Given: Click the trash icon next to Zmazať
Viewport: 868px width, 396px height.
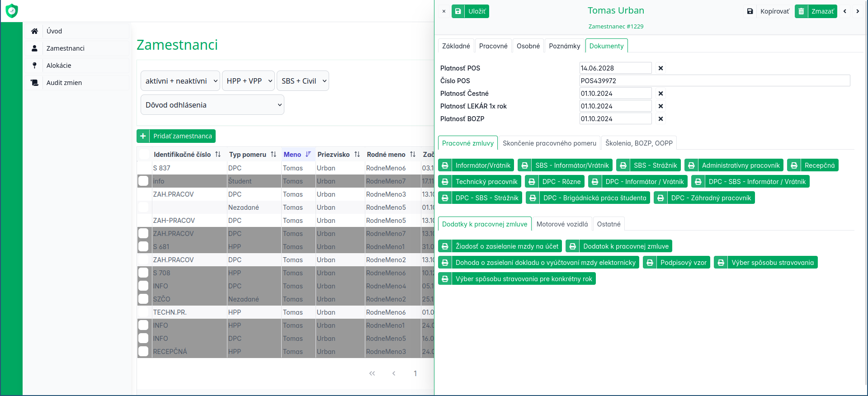Looking at the screenshot, I should point(801,11).
